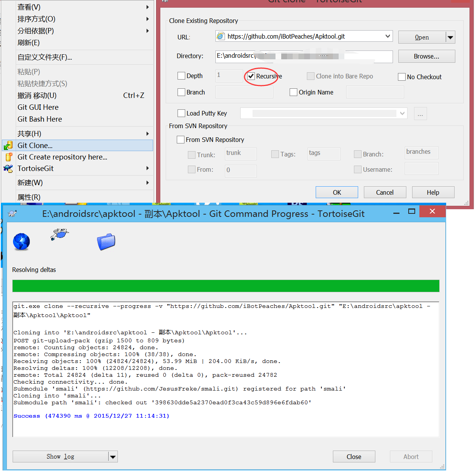This screenshot has height=472, width=476.
Task: Click the SVN Branch checkbox
Action: pyautogui.click(x=358, y=154)
